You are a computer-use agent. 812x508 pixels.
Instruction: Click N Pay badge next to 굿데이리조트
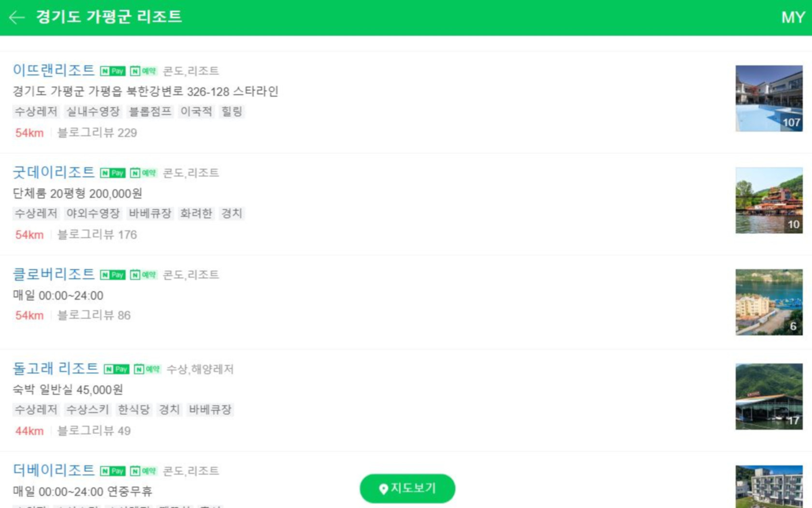(x=113, y=173)
